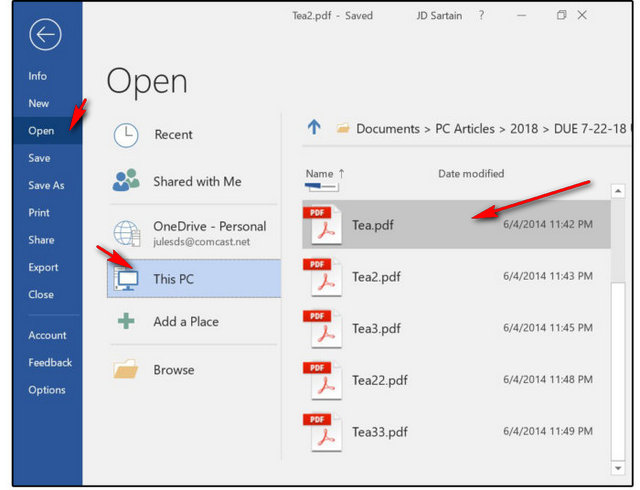Go up one folder with blue arrow
640x490 pixels.
(314, 127)
